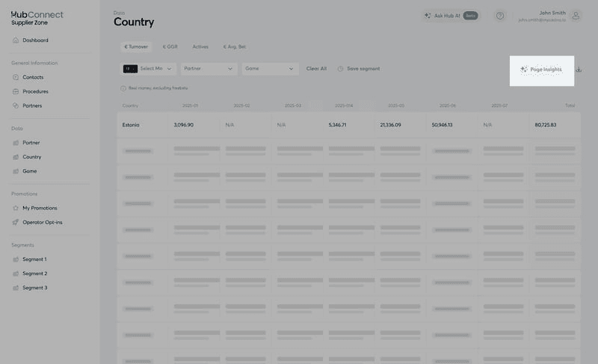Open Operator Opt-ins text in sidebar
This screenshot has width=598, height=364.
tap(43, 222)
